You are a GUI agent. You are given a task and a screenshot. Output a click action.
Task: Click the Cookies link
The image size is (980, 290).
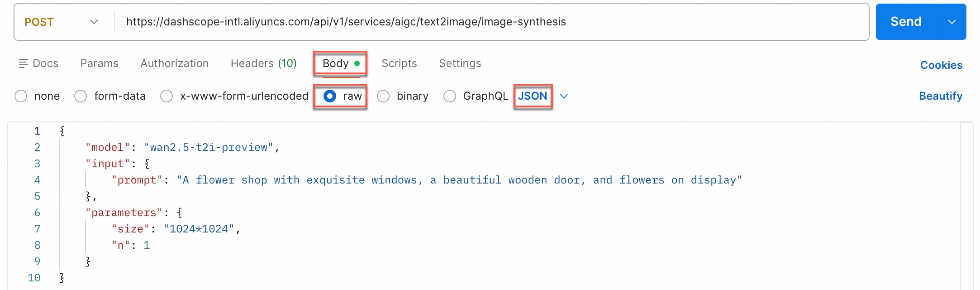click(941, 65)
